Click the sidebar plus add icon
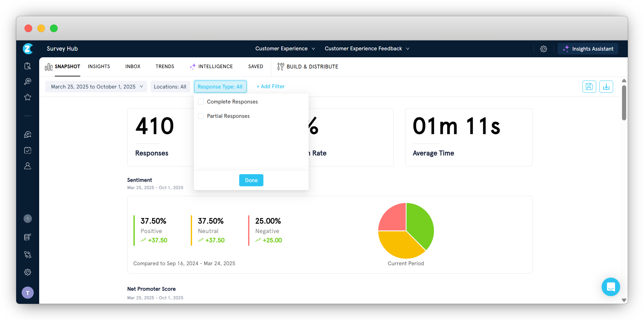 [x=28, y=218]
